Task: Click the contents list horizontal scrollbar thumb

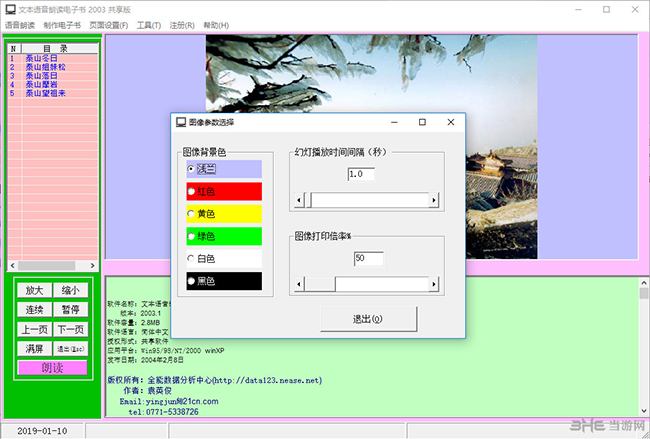Action: point(46,265)
